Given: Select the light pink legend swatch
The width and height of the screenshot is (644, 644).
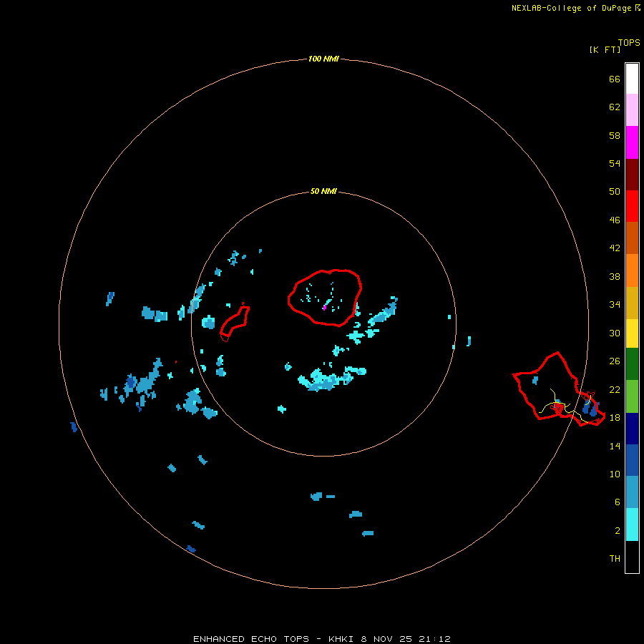Looking at the screenshot, I should point(632,110).
